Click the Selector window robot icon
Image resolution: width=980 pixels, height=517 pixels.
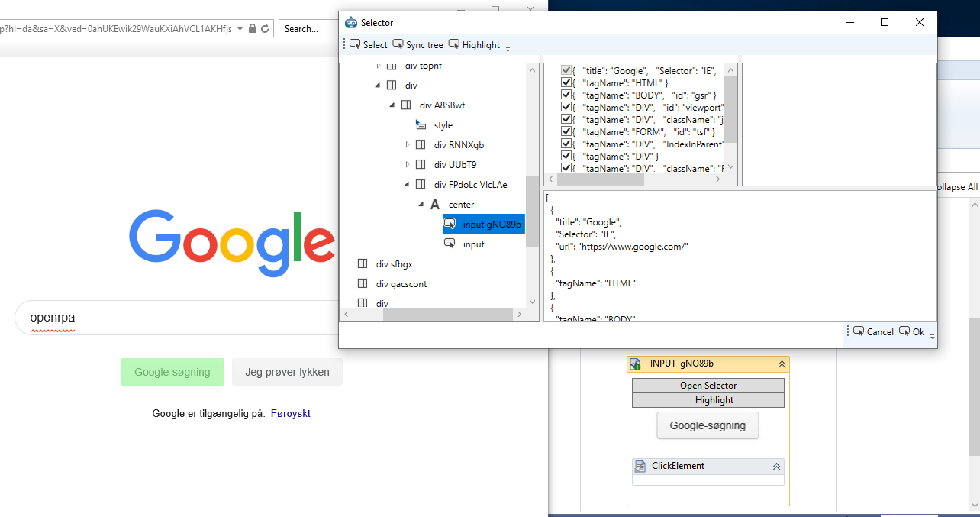[x=351, y=23]
